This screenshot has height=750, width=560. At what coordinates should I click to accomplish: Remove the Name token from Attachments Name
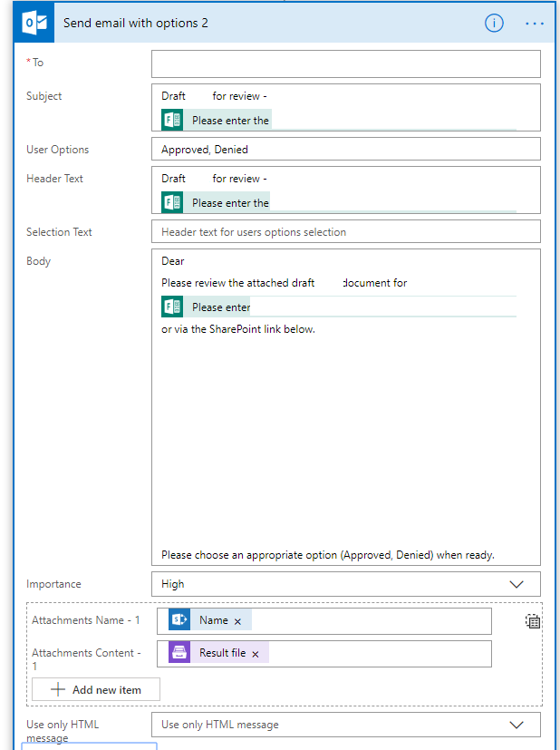tap(237, 621)
